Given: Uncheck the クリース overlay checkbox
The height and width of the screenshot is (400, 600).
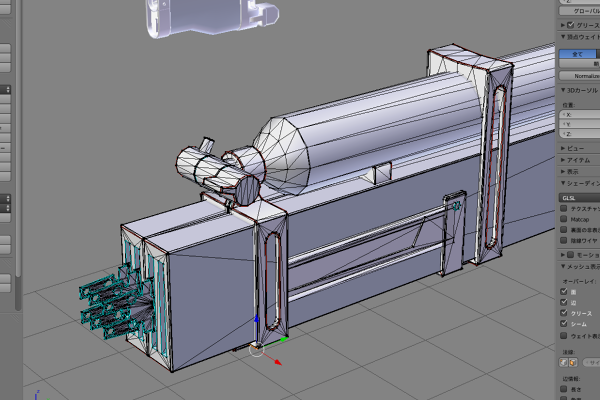Looking at the screenshot, I should [x=564, y=313].
